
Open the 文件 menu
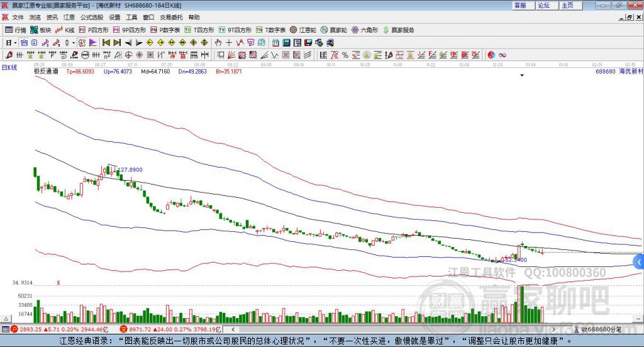[x=18, y=17]
